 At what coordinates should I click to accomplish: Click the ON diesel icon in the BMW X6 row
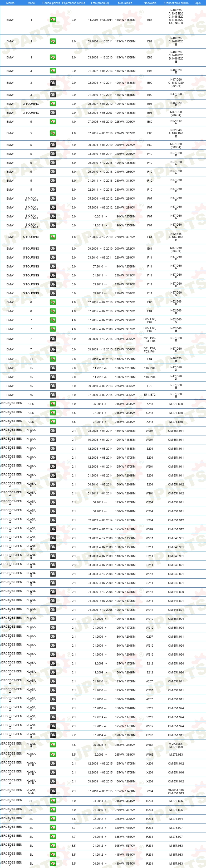coord(53,395)
